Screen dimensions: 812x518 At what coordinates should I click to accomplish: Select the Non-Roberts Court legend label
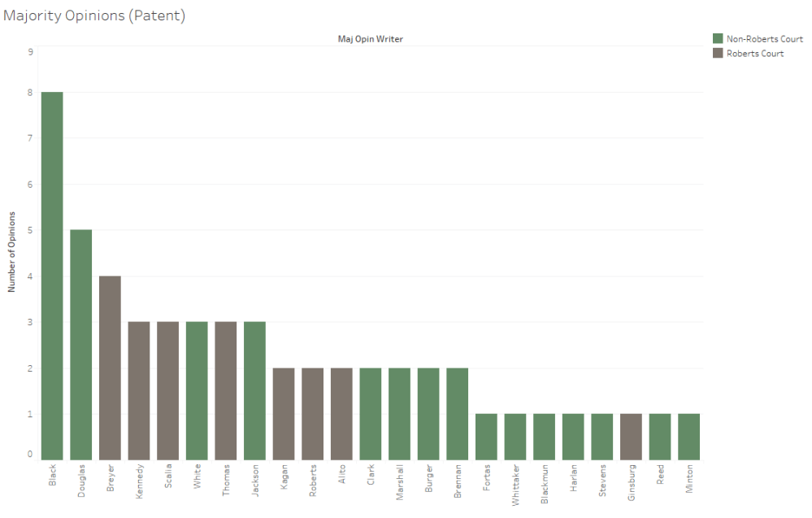pos(764,38)
